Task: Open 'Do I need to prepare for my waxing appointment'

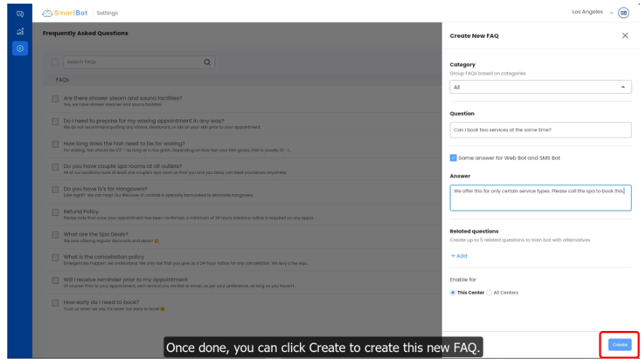Action: 144,121
